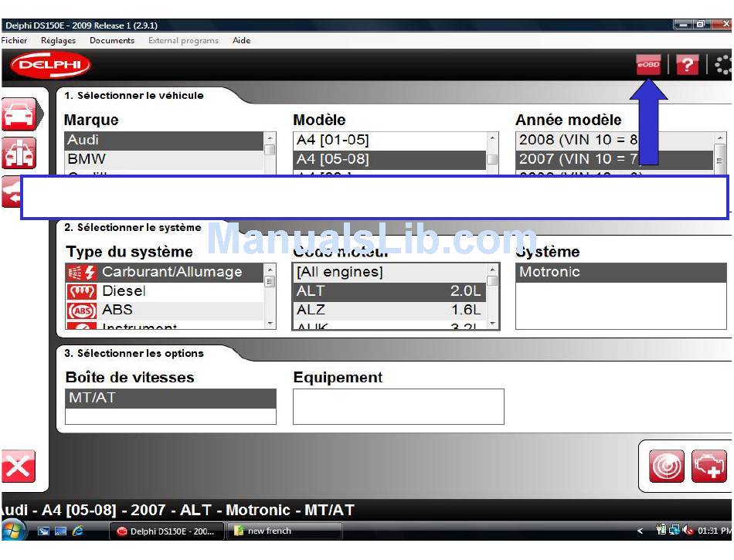Image resolution: width=734 pixels, height=560 pixels.
Task: Click the Windows Start orb
Action: pyautogui.click(x=13, y=531)
